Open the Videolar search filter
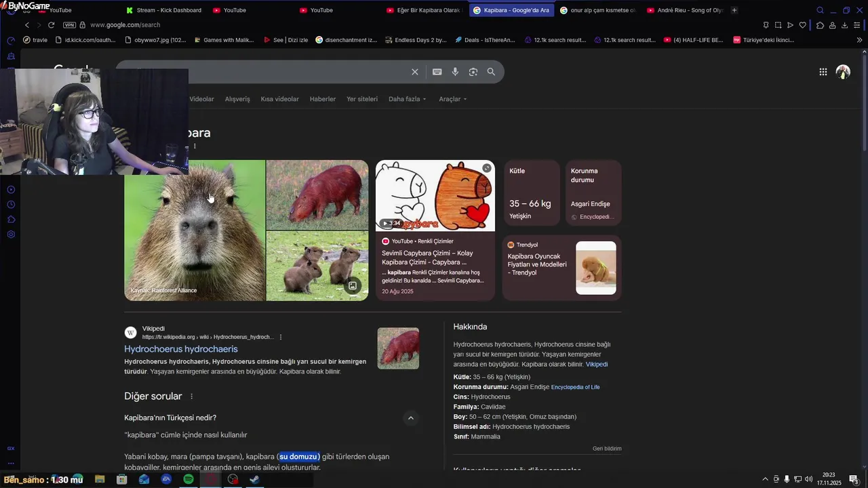Viewport: 868px width, 488px height. coord(201,99)
